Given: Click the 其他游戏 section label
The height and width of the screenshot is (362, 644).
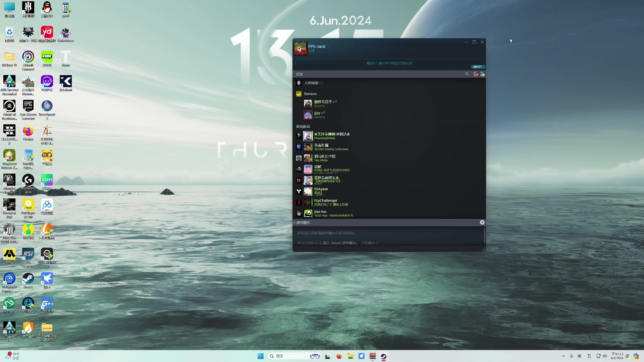Looking at the screenshot, I should (x=303, y=126).
